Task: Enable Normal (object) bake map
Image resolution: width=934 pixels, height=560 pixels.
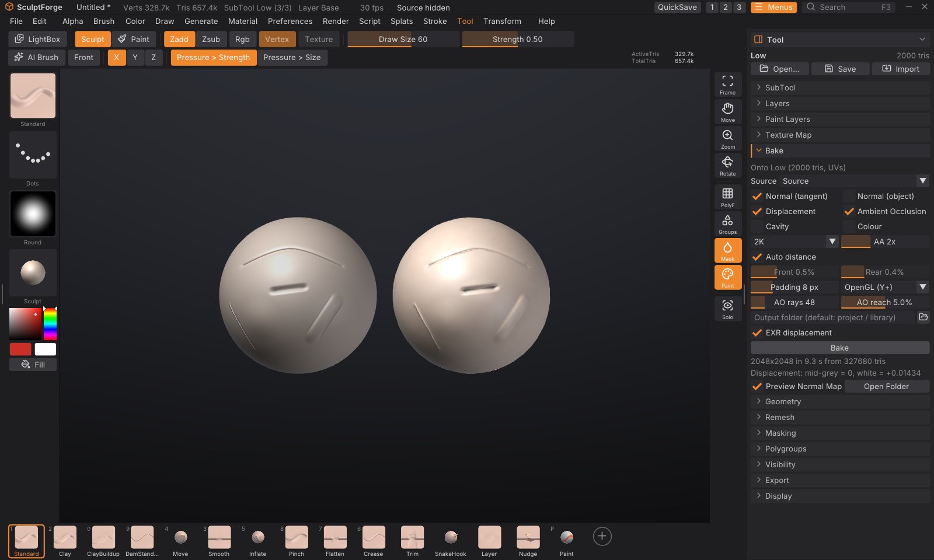Action: pos(849,196)
